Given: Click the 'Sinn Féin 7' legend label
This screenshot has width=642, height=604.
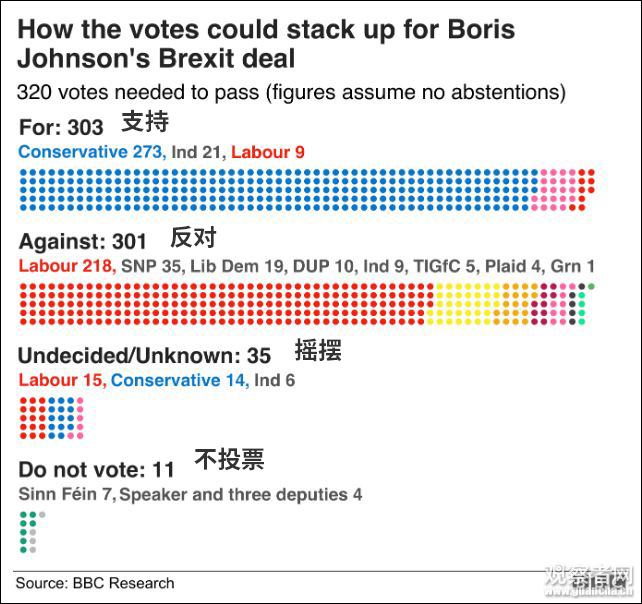Looking at the screenshot, I should (x=67, y=494).
